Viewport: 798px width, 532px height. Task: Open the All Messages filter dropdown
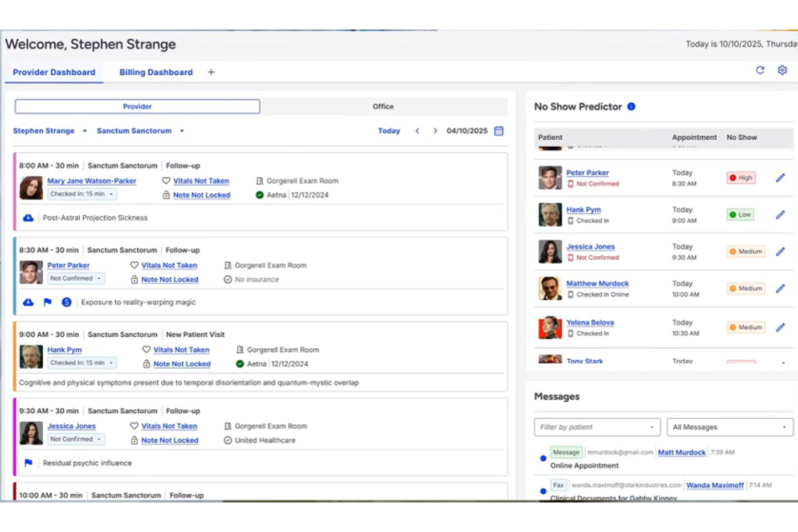click(730, 427)
